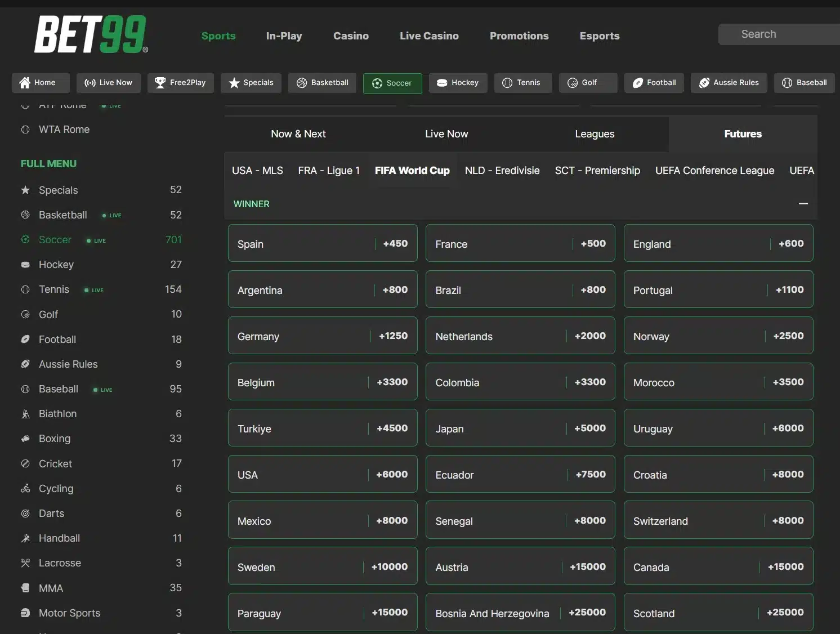
Task: Bet on Morocco at +3500
Action: click(x=718, y=382)
